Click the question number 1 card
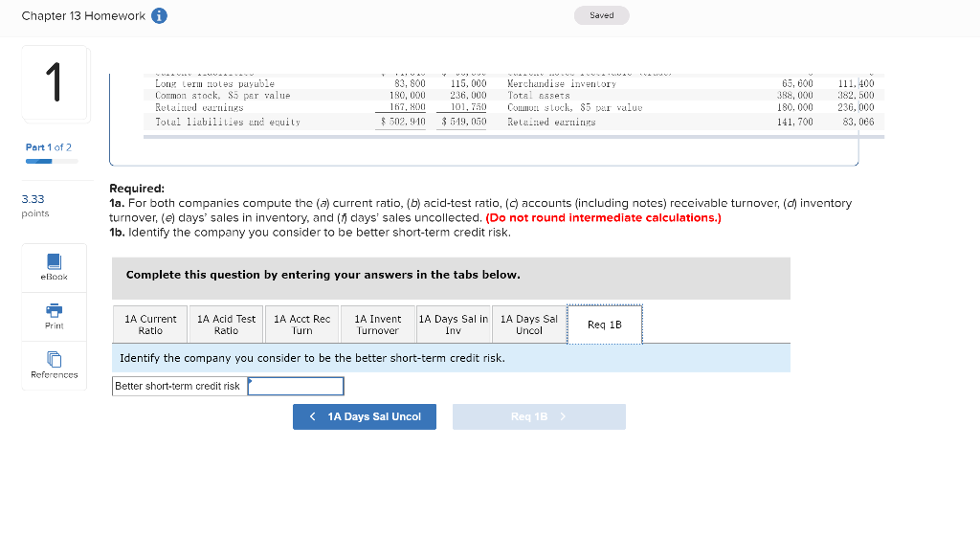This screenshot has height=560, width=980. [x=56, y=82]
